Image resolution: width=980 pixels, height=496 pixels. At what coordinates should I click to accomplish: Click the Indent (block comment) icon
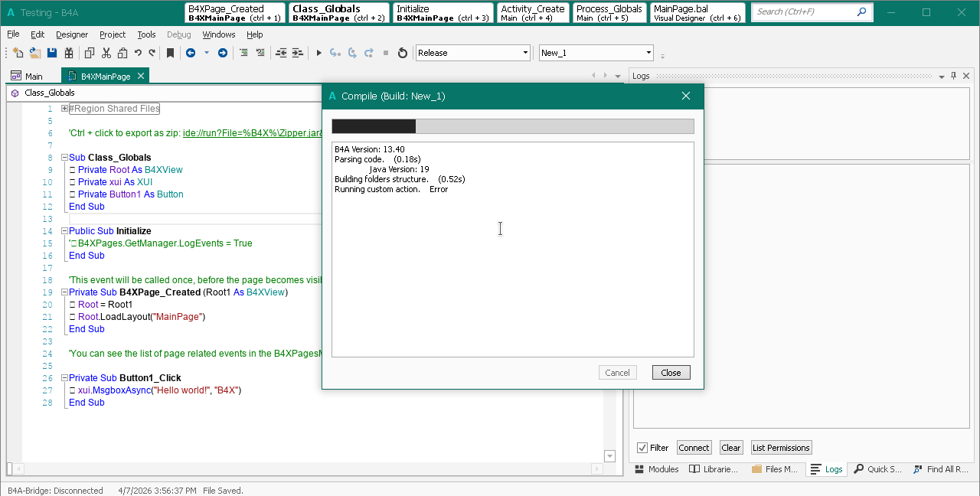pyautogui.click(x=243, y=53)
